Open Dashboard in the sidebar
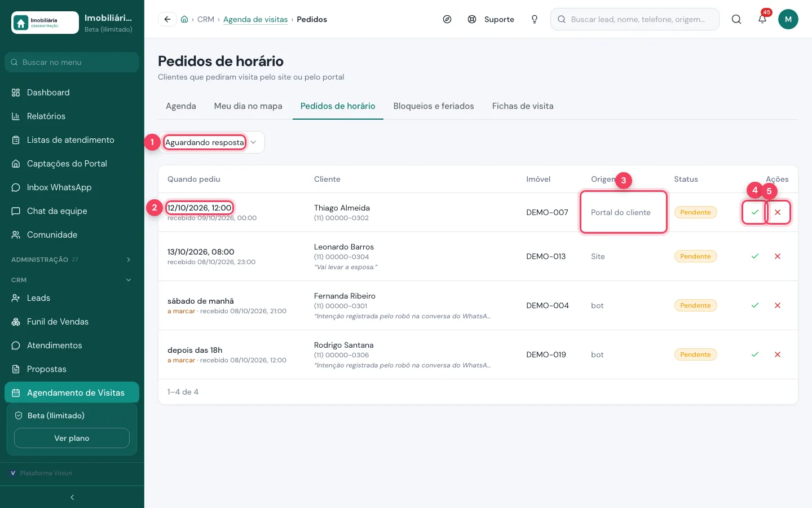The height and width of the screenshot is (508, 812). tap(72, 93)
